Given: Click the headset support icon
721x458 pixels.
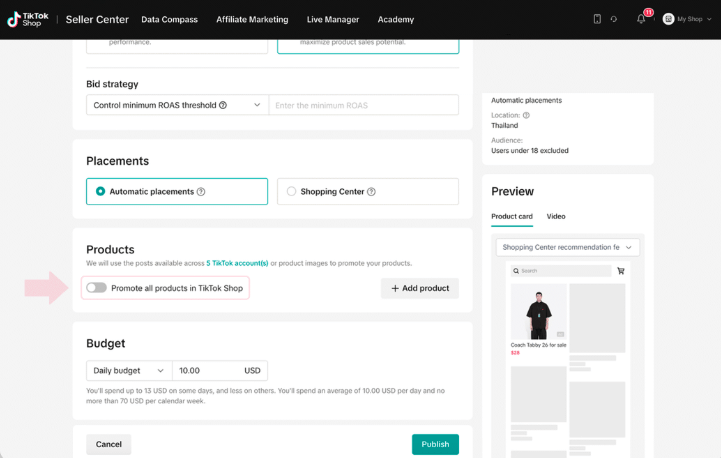Looking at the screenshot, I should pos(613,19).
